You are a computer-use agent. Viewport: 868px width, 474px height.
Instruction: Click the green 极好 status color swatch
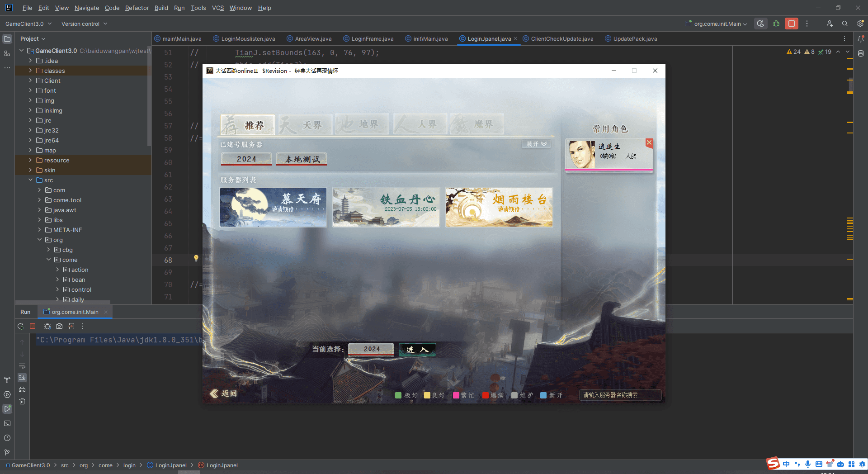(398, 395)
